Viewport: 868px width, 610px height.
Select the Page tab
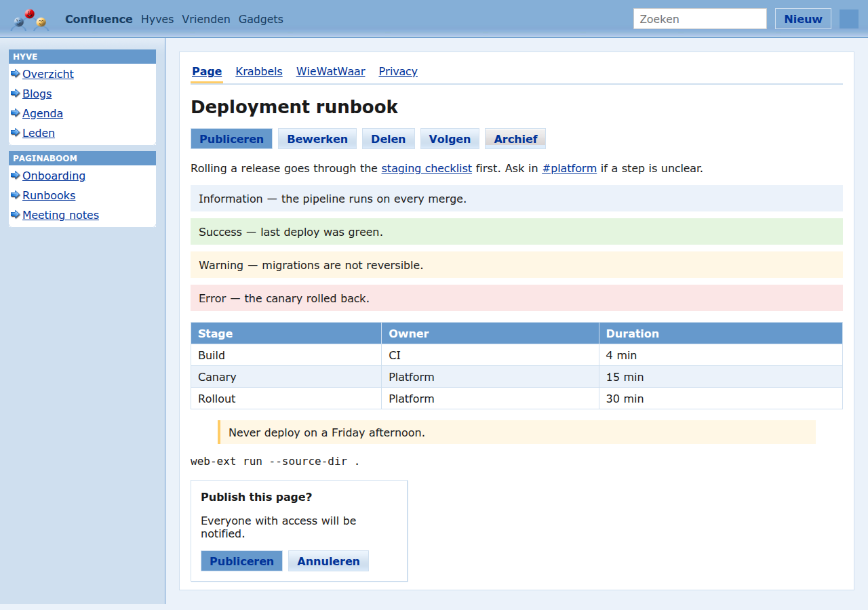pos(207,72)
